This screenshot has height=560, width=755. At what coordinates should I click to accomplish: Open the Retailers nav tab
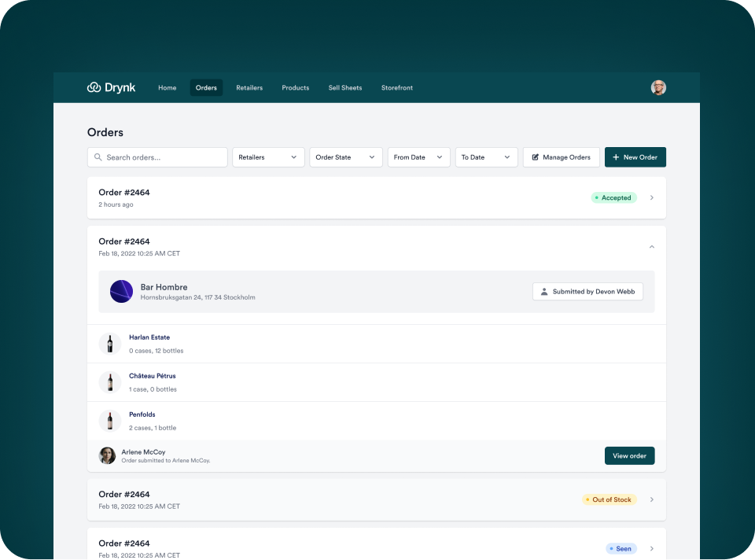coord(249,87)
